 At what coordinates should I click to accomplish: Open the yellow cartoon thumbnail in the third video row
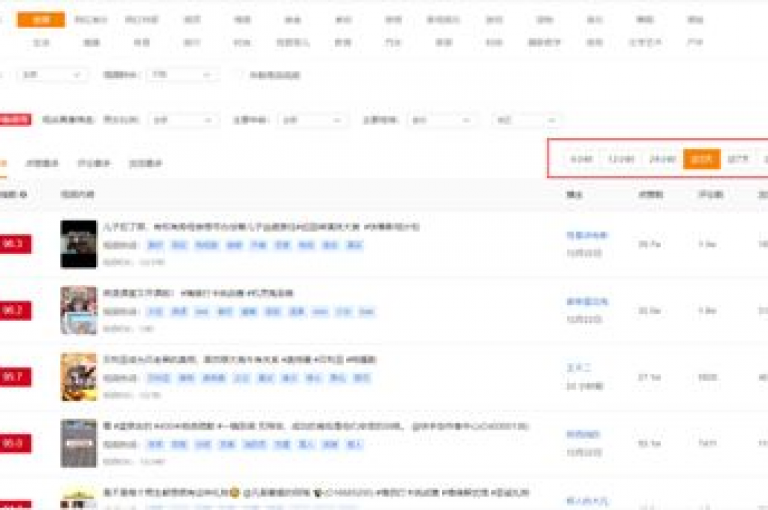[x=79, y=377]
